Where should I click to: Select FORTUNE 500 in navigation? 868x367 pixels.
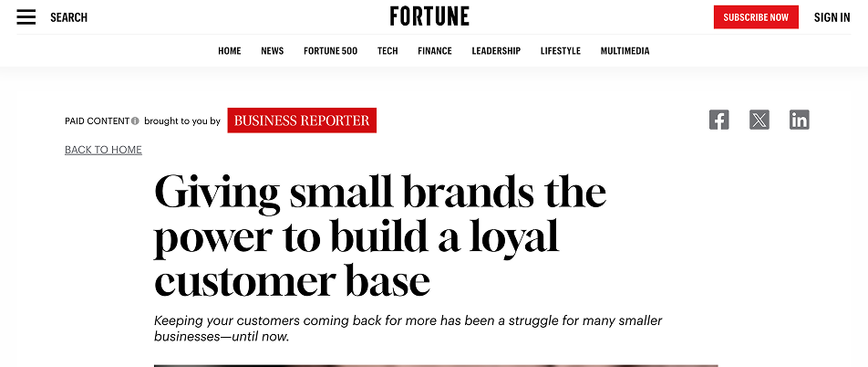[x=330, y=51]
